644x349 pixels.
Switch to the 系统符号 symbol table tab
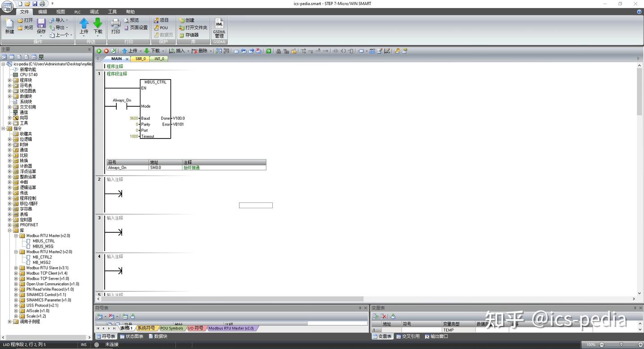146,328
